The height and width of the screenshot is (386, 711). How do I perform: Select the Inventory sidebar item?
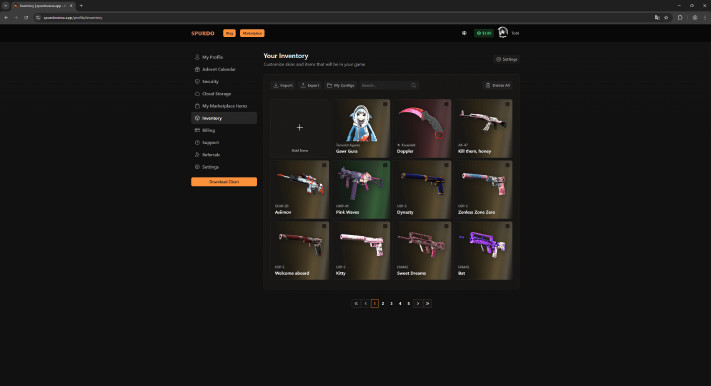[x=224, y=118]
